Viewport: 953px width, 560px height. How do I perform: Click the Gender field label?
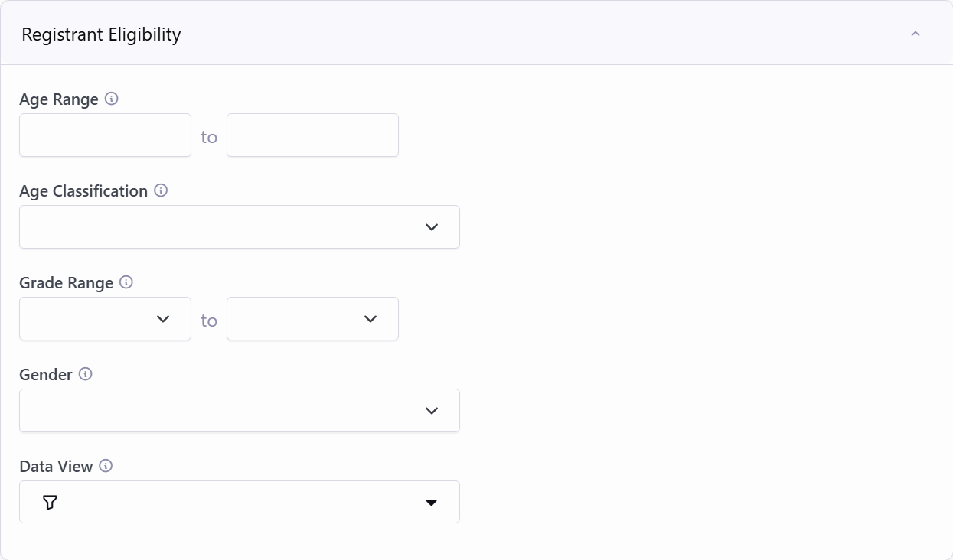point(46,375)
